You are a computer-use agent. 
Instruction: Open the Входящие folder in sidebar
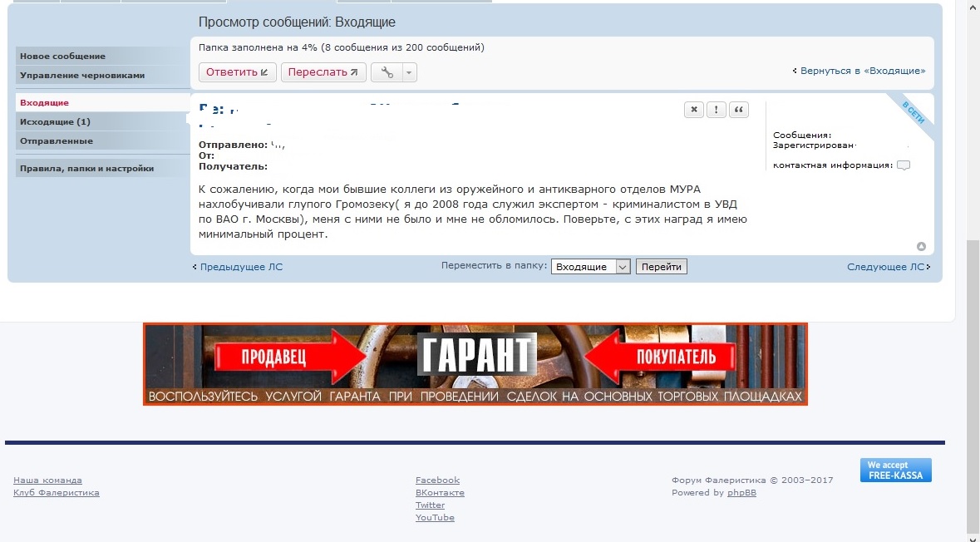pos(45,103)
